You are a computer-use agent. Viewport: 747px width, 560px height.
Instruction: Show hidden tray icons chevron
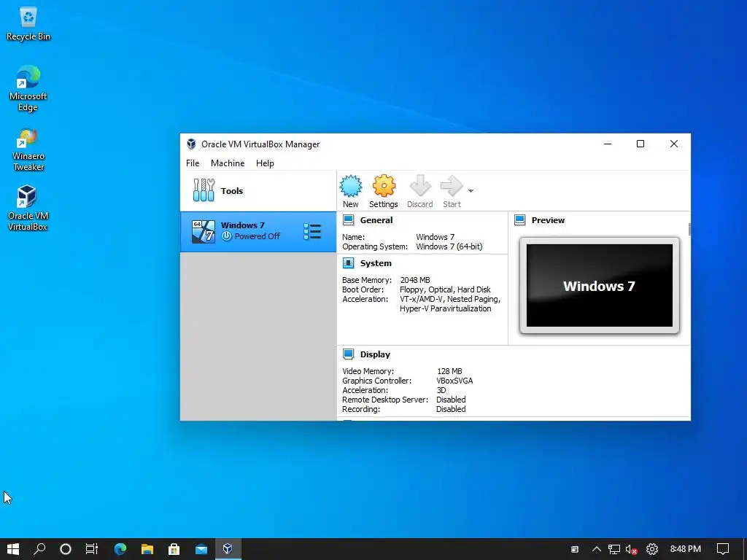[597, 549]
